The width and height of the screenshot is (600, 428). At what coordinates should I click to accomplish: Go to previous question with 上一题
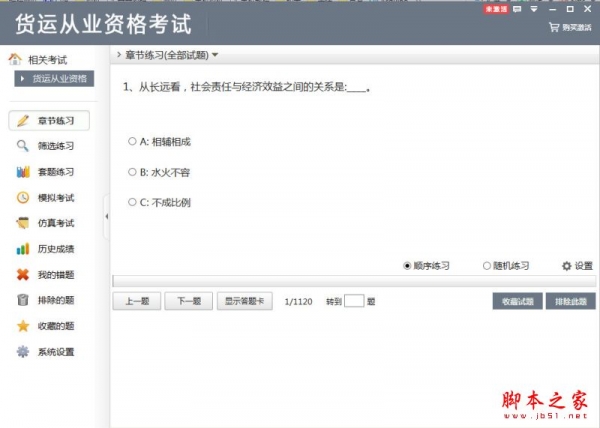coord(137,301)
